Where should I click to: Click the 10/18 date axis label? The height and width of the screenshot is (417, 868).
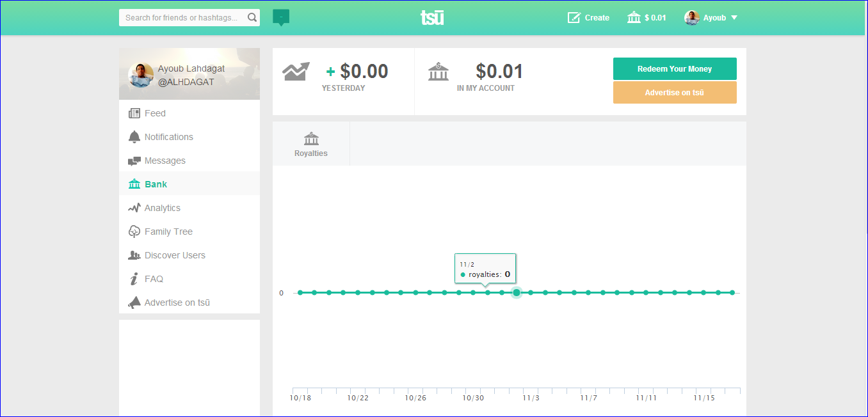300,398
